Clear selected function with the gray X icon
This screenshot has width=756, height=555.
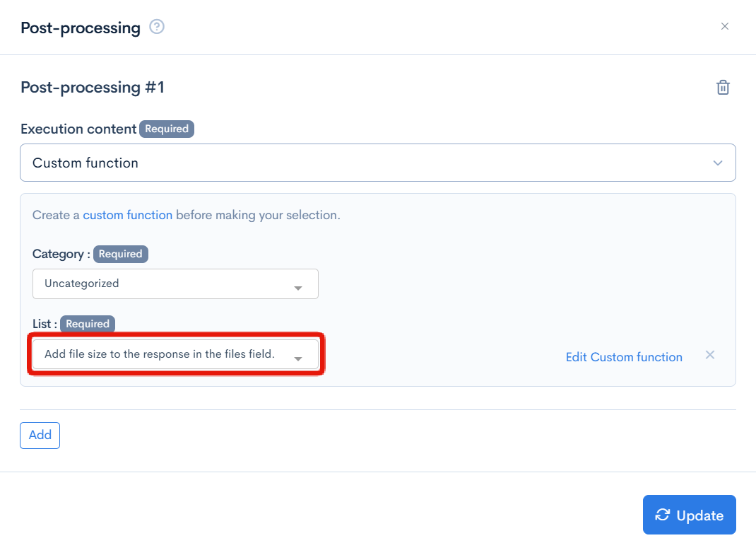tap(710, 355)
